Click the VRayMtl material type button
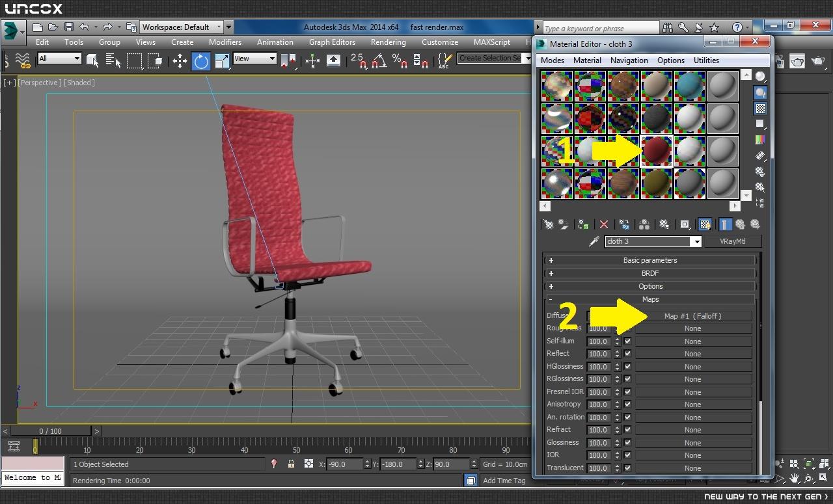833x504 pixels. [733, 241]
